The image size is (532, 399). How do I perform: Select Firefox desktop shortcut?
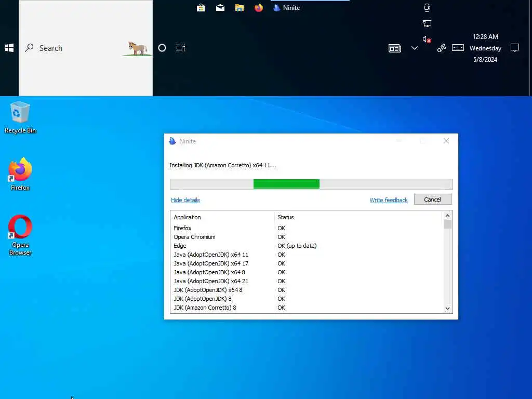[20, 174]
